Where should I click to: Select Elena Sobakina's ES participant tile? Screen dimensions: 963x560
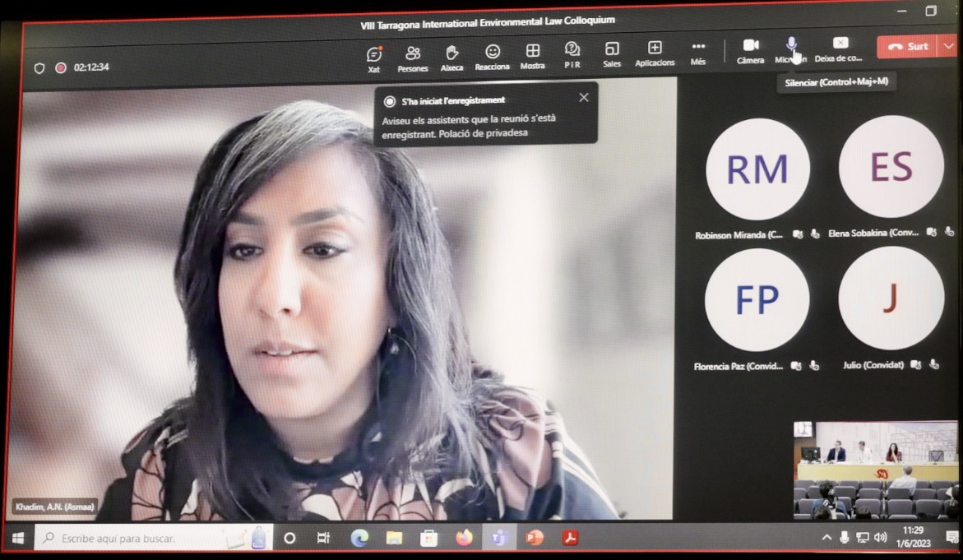pos(891,167)
